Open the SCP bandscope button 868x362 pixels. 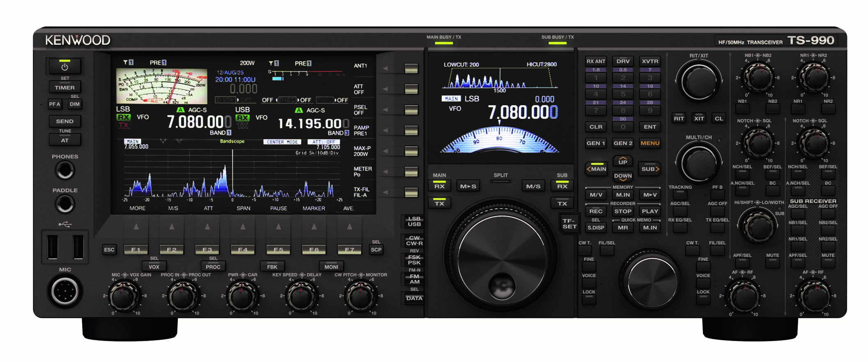coord(376,249)
